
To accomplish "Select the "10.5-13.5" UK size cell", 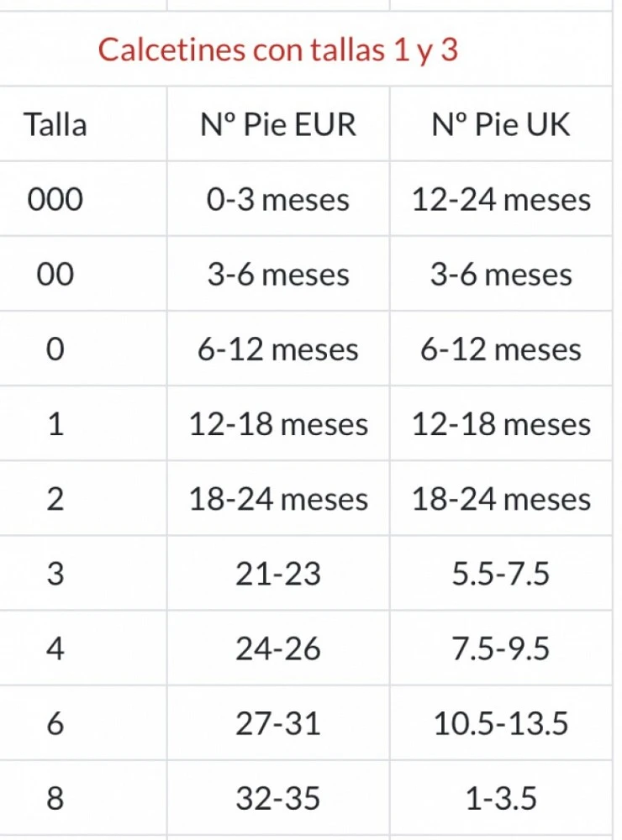I will (x=501, y=724).
